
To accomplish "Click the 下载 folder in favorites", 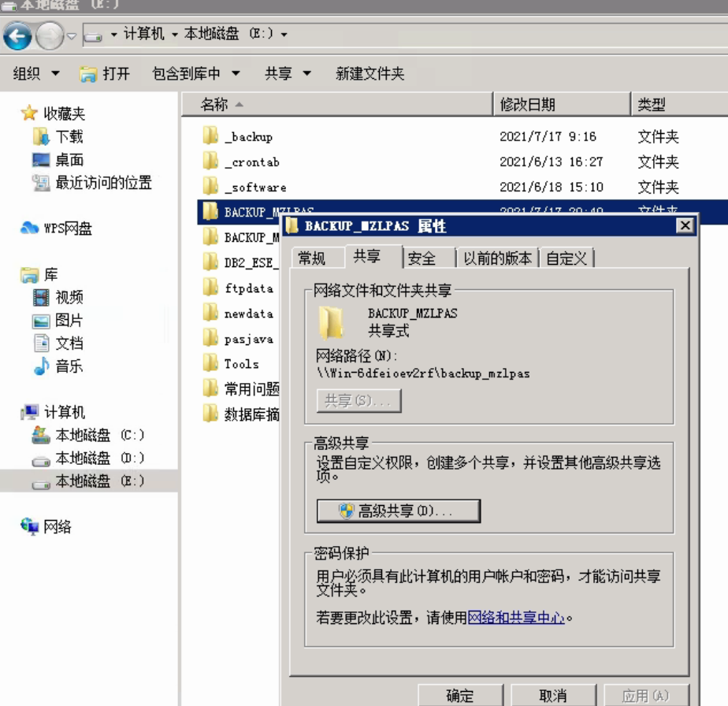I will click(x=69, y=136).
